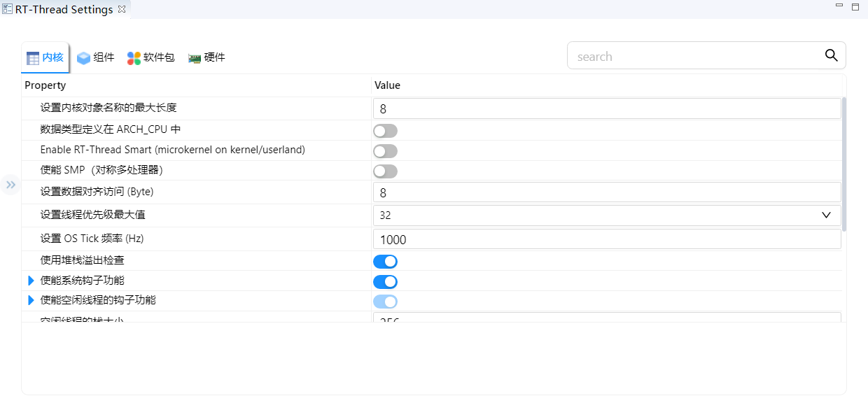Click the vertical scrollbar thumb
Viewport: 868px width, 403px height.
coord(844,164)
